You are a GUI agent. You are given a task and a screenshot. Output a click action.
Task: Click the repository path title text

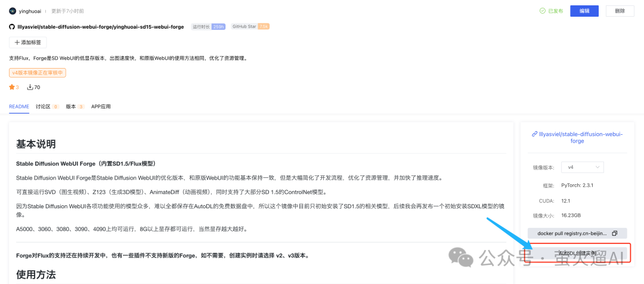pyautogui.click(x=101, y=27)
